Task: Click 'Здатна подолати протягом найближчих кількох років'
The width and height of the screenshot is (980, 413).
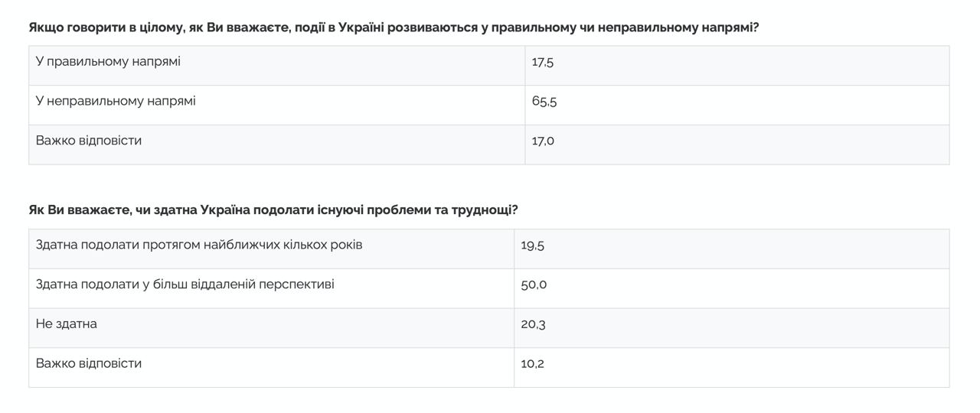Action: [x=199, y=245]
